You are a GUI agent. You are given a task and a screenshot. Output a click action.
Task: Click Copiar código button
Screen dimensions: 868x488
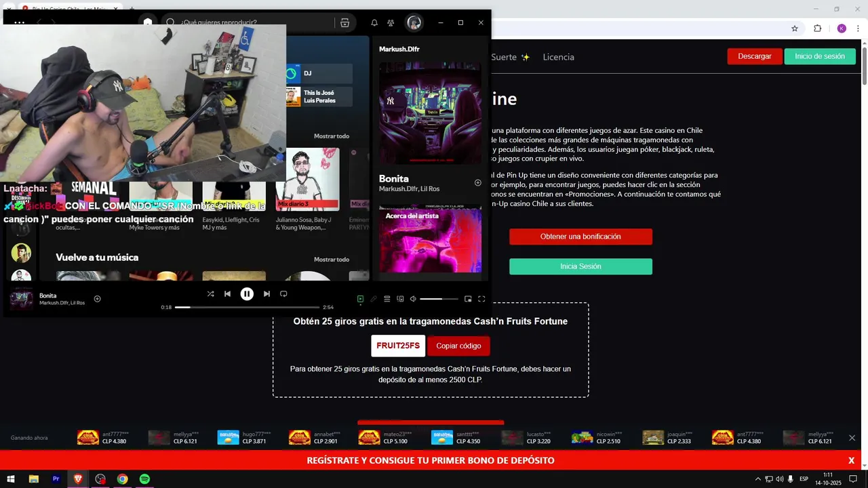[x=458, y=346]
